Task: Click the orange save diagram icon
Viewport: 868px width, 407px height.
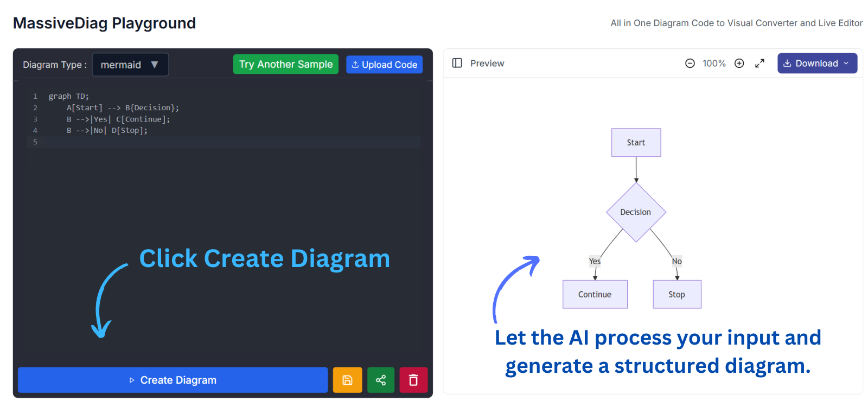Action: 347,380
